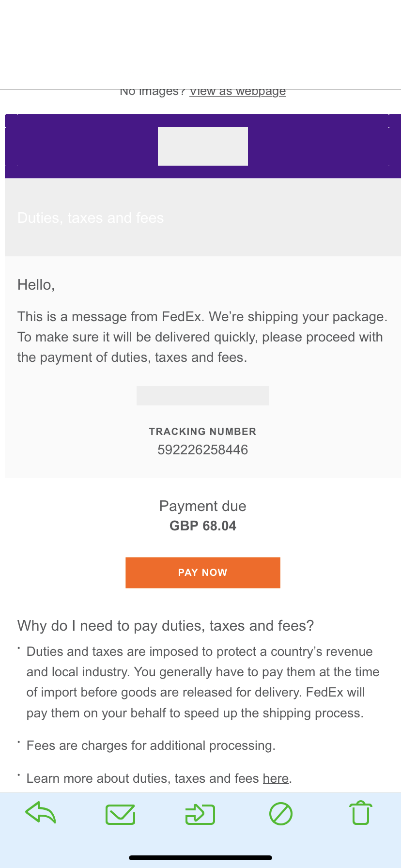Tap the tracking number 592226258446
The width and height of the screenshot is (401, 868).
(202, 449)
